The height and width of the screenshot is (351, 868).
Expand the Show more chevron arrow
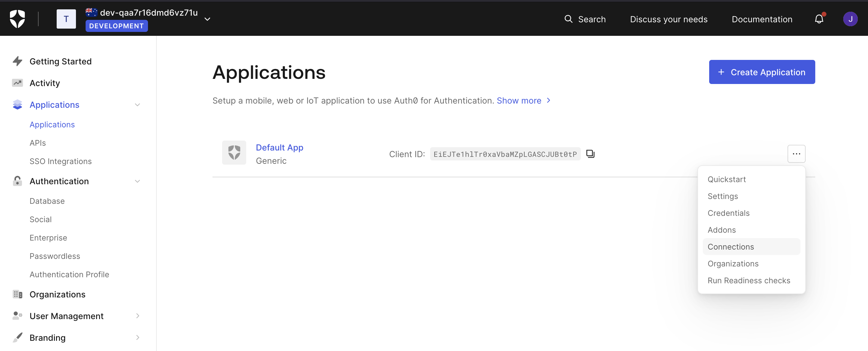[x=549, y=100]
